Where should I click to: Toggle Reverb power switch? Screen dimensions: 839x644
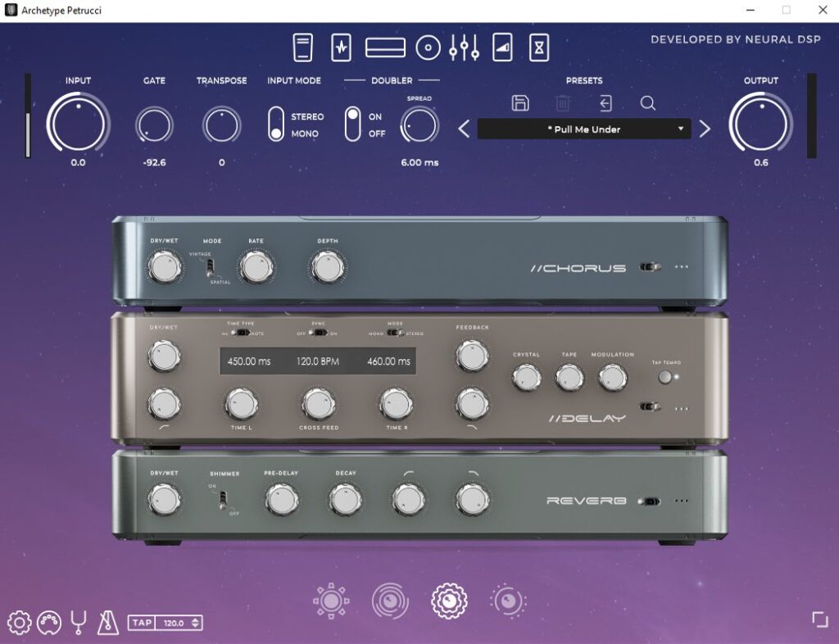tap(650, 501)
